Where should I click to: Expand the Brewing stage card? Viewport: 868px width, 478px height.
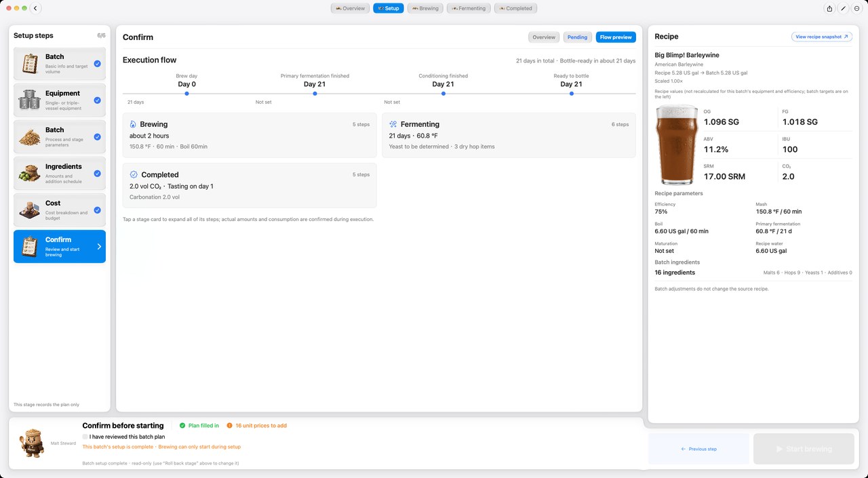pyautogui.click(x=250, y=135)
